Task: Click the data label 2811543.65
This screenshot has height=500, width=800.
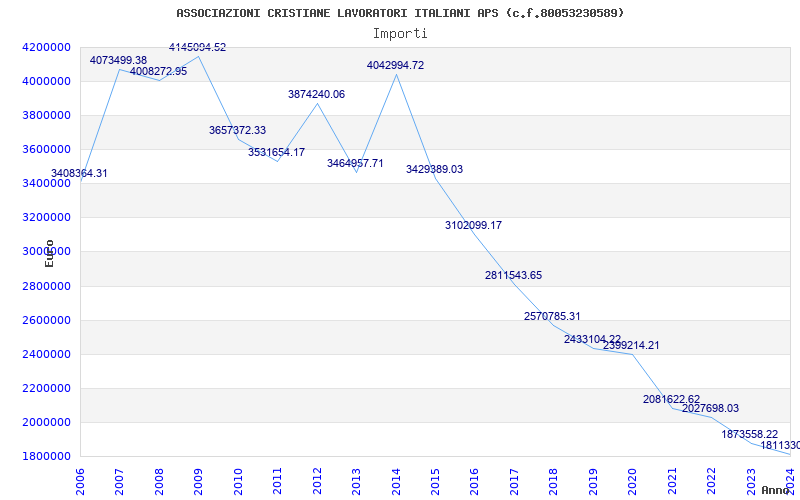Action: [513, 276]
